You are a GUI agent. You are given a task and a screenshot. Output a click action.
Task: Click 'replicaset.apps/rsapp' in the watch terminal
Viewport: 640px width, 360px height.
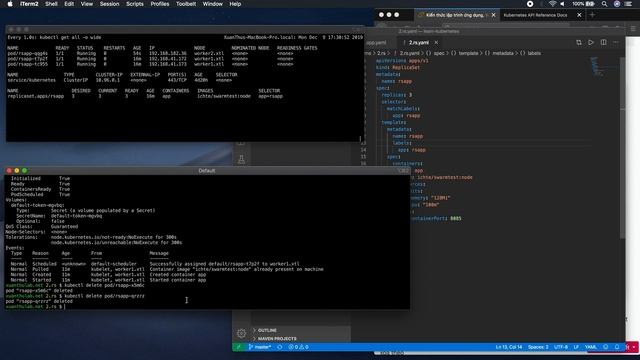(x=36, y=96)
